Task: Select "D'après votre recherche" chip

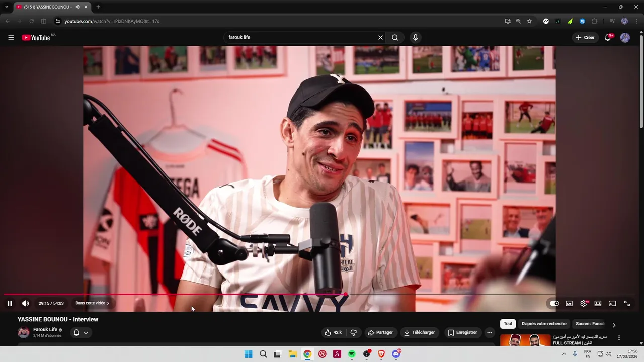Action: [x=544, y=324]
